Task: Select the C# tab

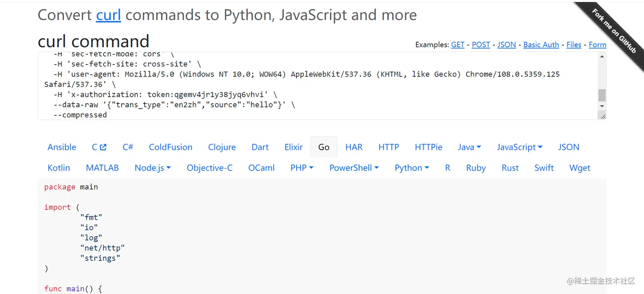Action: [128, 147]
